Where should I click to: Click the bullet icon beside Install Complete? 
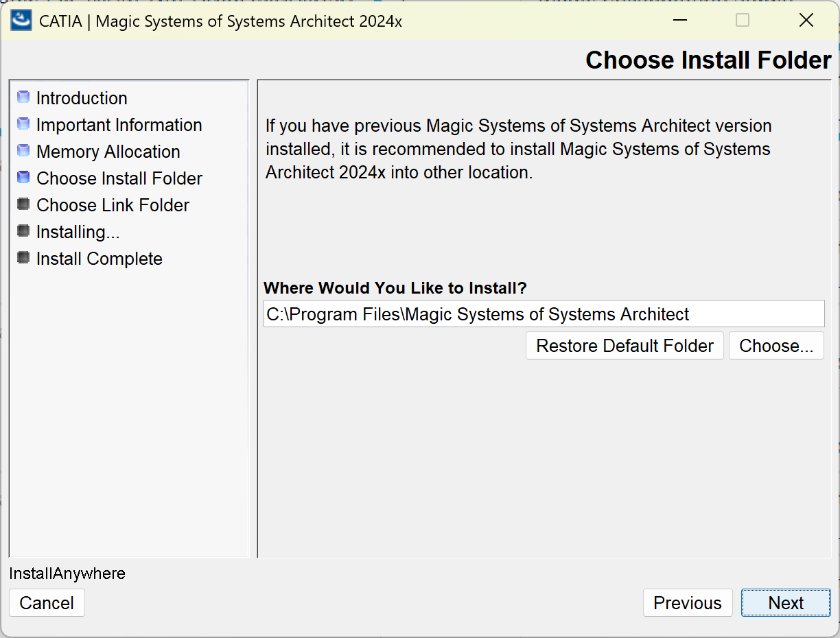(23, 258)
